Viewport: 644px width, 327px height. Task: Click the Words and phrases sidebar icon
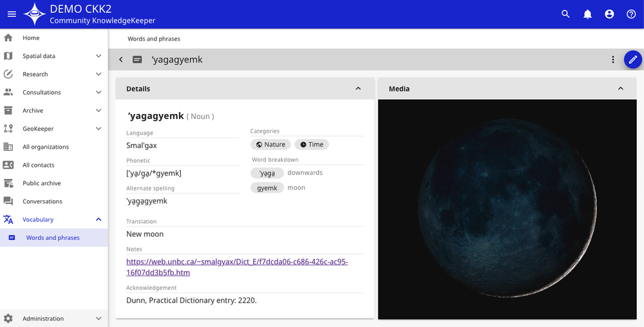pyautogui.click(x=12, y=238)
